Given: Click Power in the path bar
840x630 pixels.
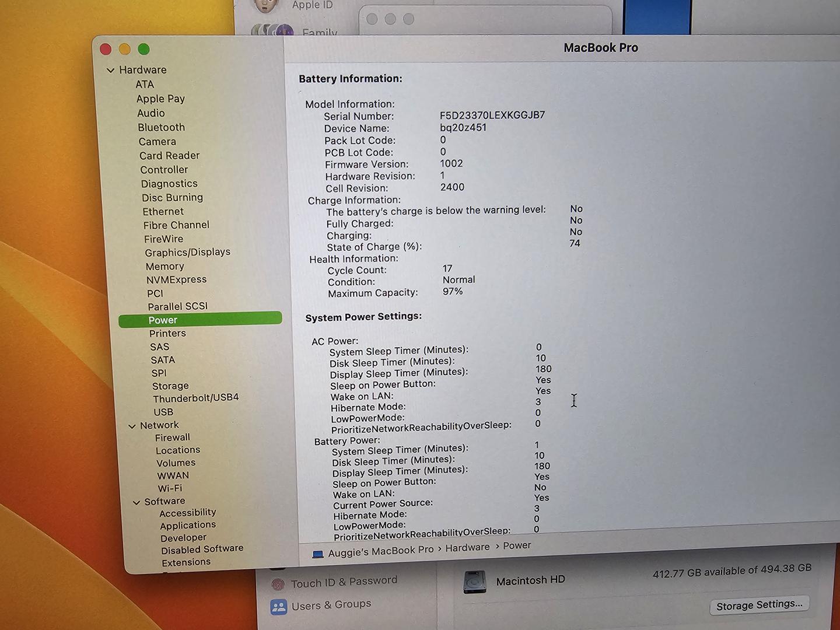Looking at the screenshot, I should click(x=517, y=545).
